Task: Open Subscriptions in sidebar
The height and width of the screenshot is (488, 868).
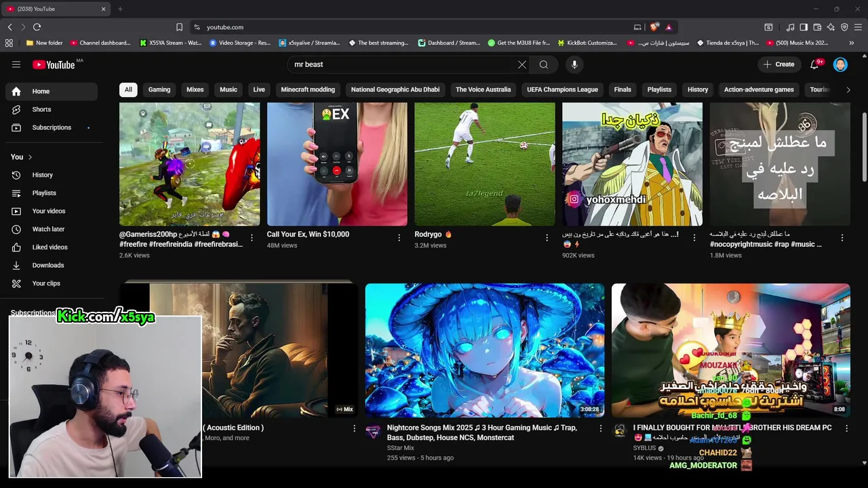Action: (52, 127)
